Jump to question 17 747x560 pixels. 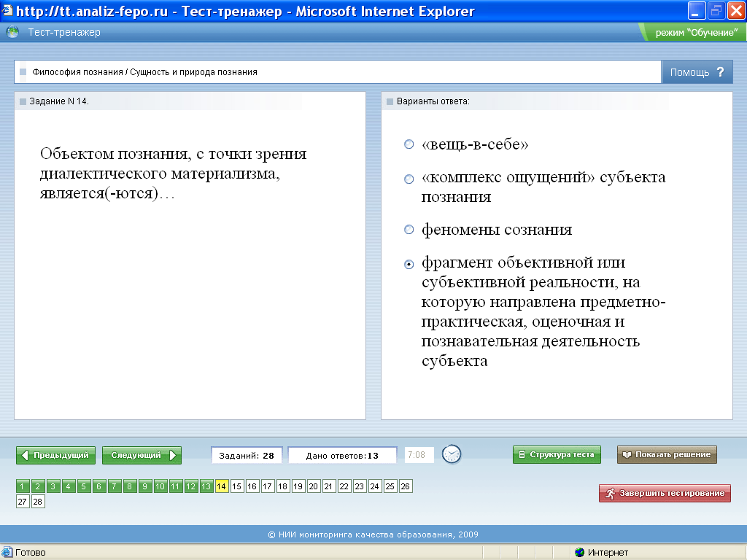(x=267, y=486)
